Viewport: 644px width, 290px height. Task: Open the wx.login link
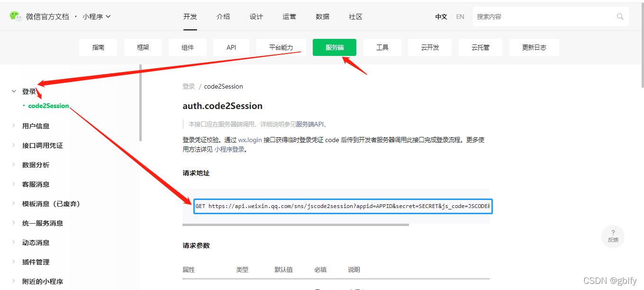click(250, 140)
